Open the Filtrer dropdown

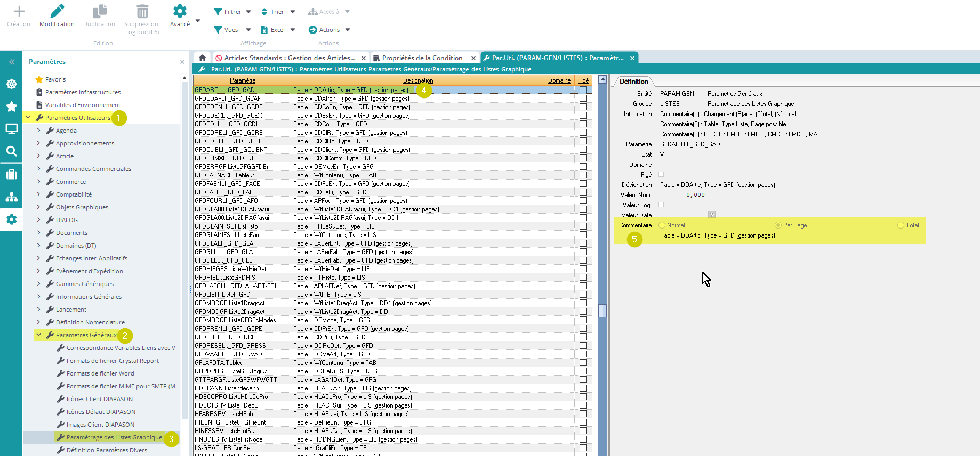[232, 12]
